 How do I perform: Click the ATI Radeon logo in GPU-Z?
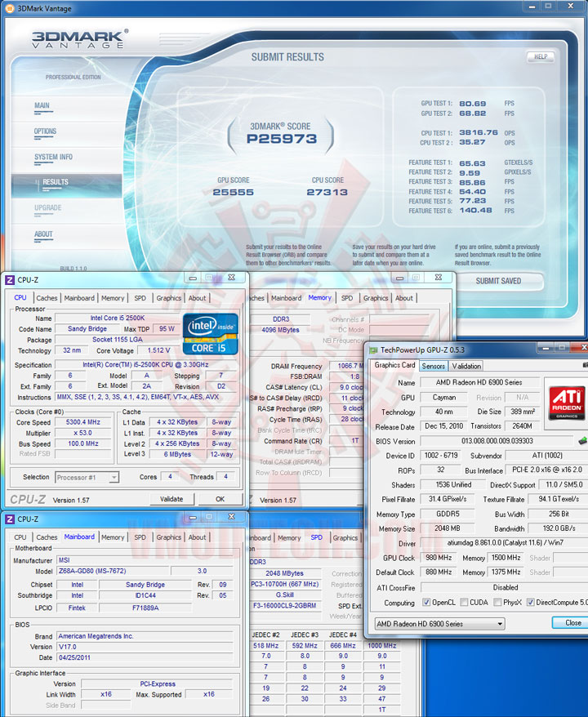click(x=567, y=403)
